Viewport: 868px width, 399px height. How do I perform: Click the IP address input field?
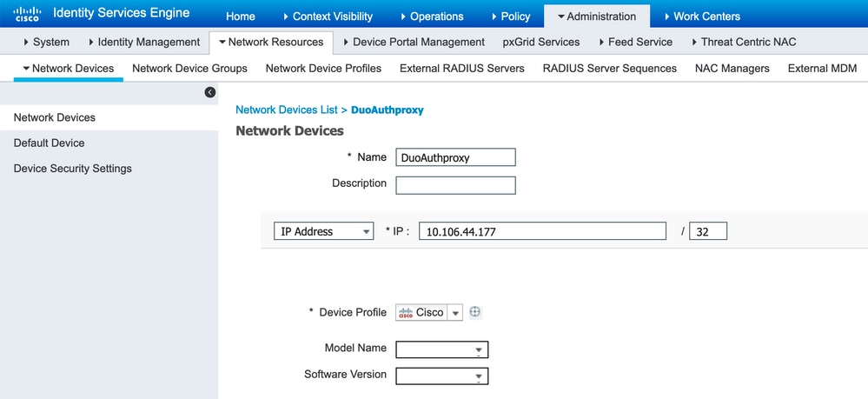pyautogui.click(x=542, y=231)
